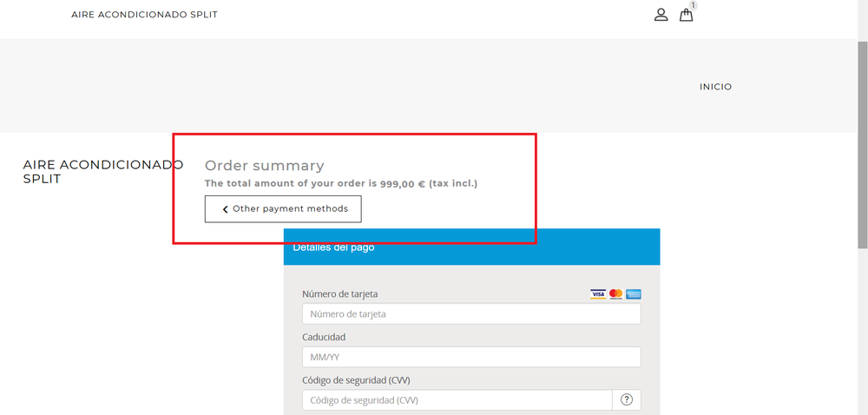Viewport: 868px width, 415px height.
Task: Click the Order summary heading
Action: coord(264,166)
